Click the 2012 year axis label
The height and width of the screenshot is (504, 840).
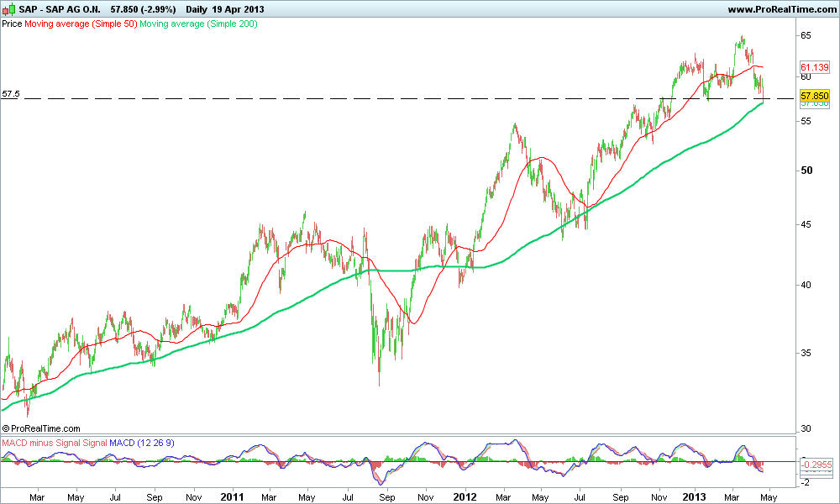point(465,497)
